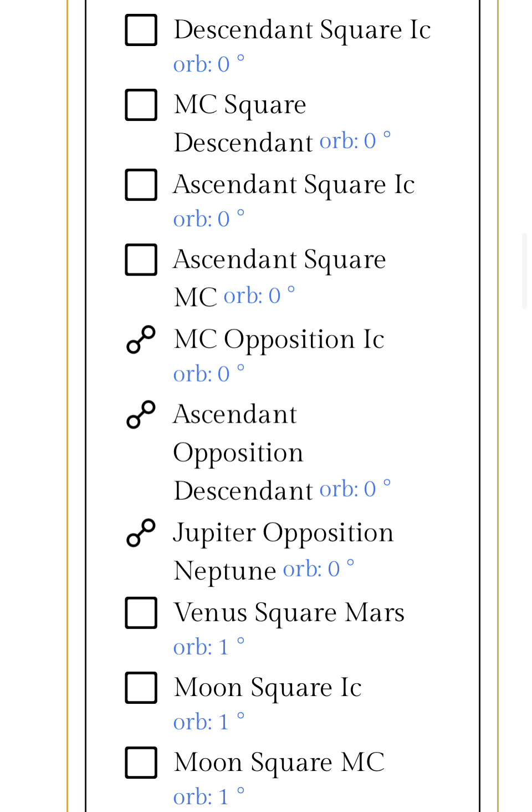Click the square symbol beside Ascendant Square Ic
Screen dimensions: 532x812
tap(141, 185)
